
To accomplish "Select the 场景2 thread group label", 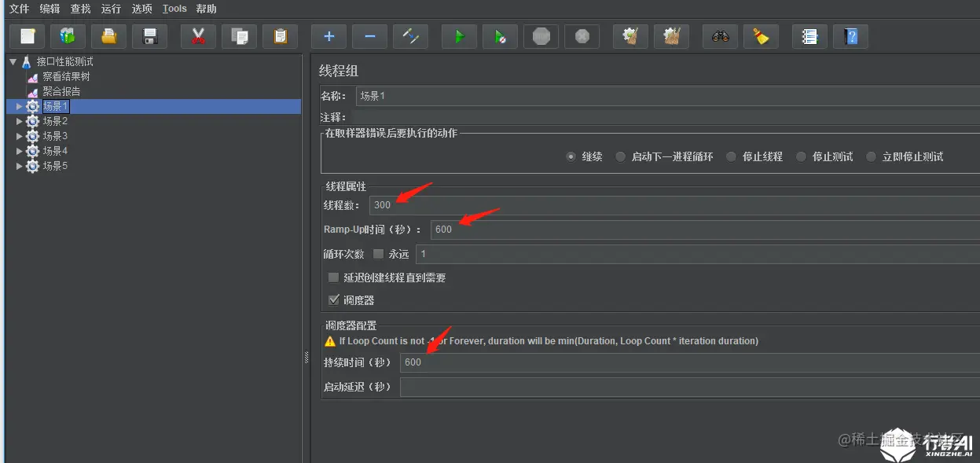I will click(55, 121).
